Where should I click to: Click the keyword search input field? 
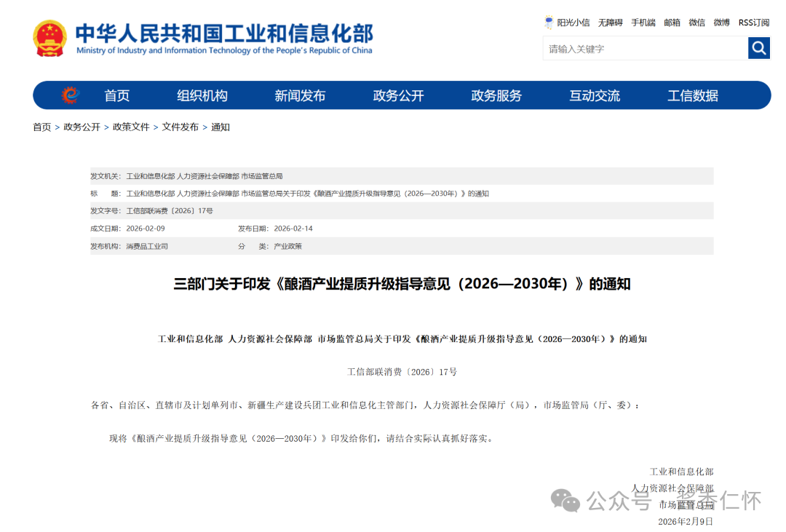(644, 48)
